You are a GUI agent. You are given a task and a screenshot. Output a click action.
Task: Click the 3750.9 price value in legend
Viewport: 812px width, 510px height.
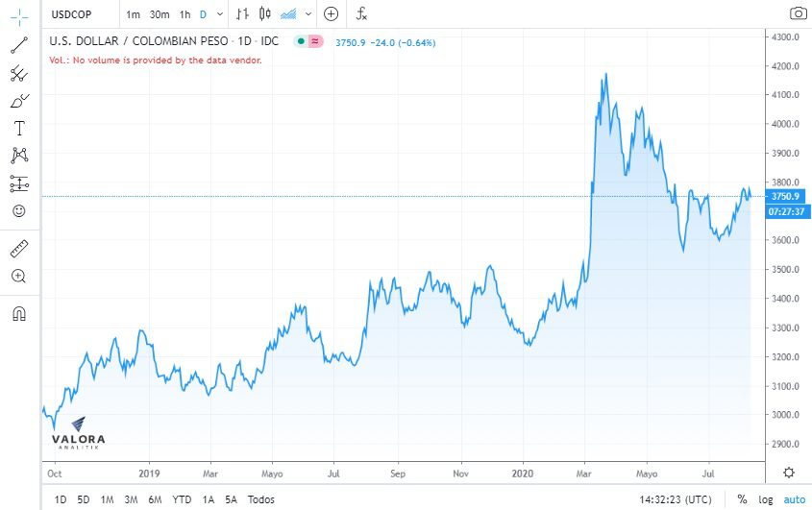351,43
